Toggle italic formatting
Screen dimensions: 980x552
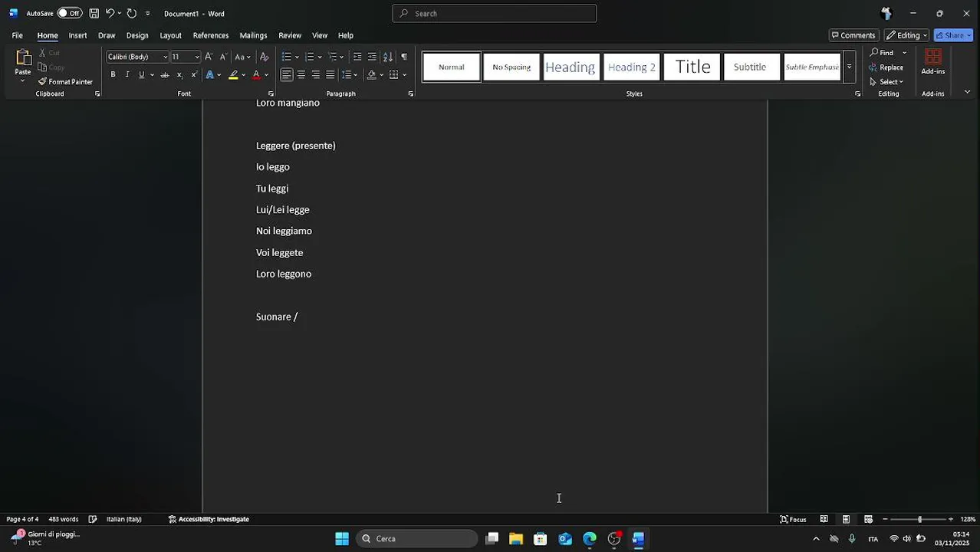pyautogui.click(x=127, y=75)
